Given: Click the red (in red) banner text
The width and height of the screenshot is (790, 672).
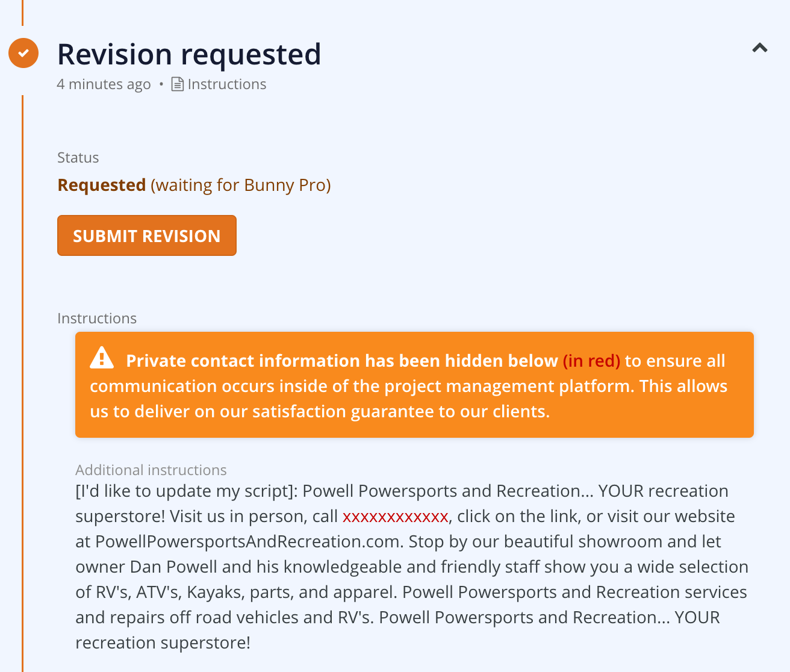Looking at the screenshot, I should click(591, 361).
